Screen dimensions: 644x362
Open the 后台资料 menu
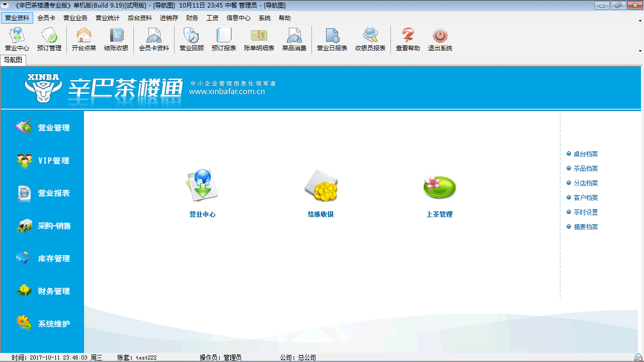(140, 18)
